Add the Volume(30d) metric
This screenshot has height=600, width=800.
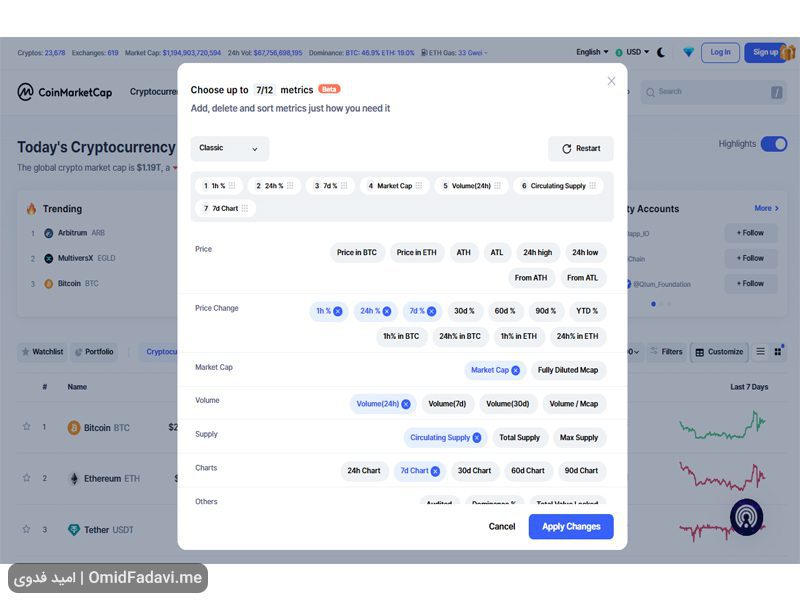pyautogui.click(x=507, y=404)
